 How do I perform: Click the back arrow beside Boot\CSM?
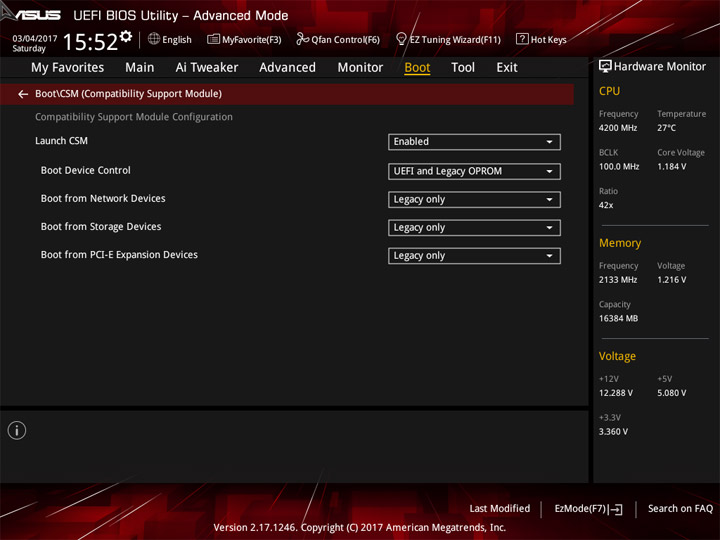tap(23, 94)
